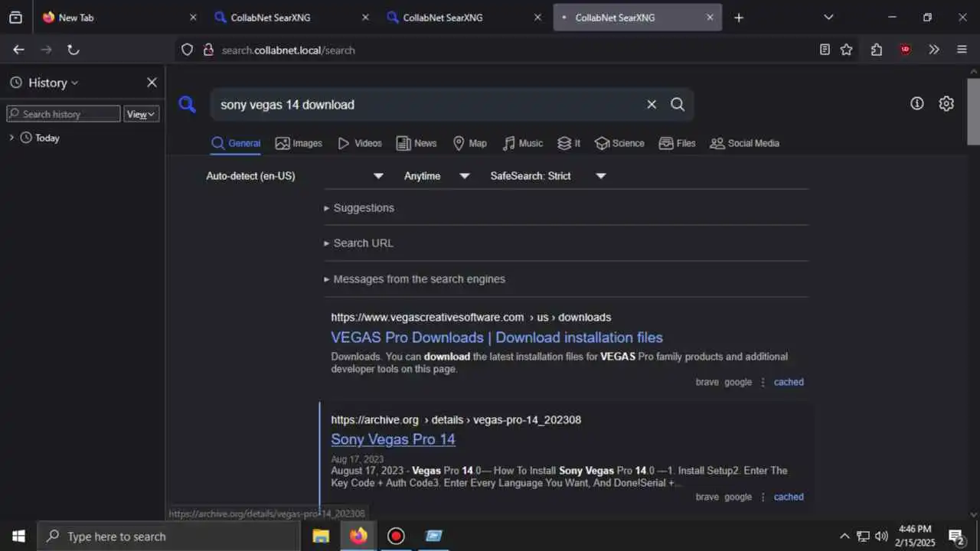Switch to the Social Media category

click(744, 143)
